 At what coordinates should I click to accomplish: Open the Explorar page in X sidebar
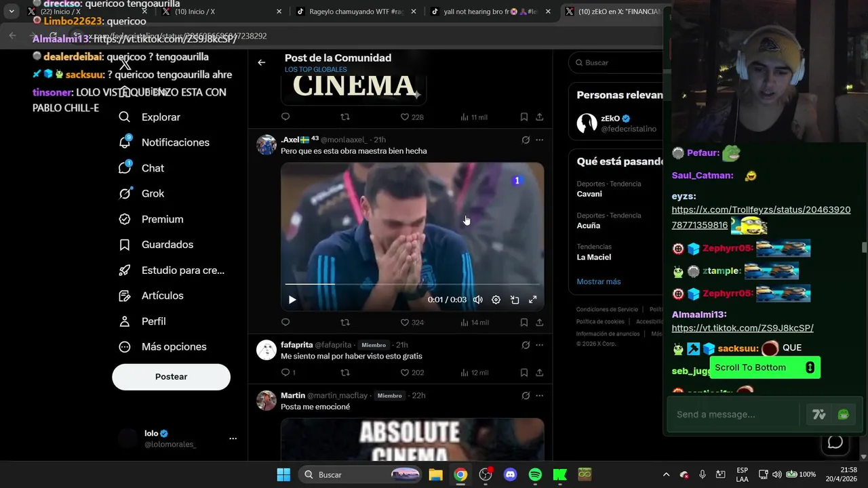coord(149,117)
